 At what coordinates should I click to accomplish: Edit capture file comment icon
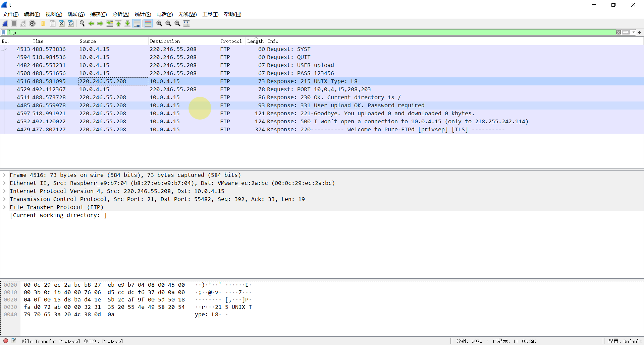point(14,341)
